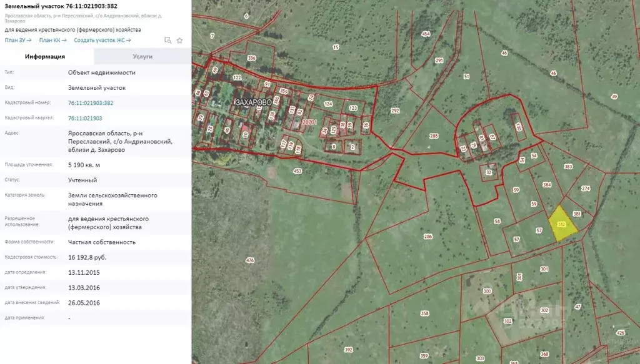The height and width of the screenshot is (364, 640).
Task: Select parcel 274 on the map
Action: (x=586, y=188)
